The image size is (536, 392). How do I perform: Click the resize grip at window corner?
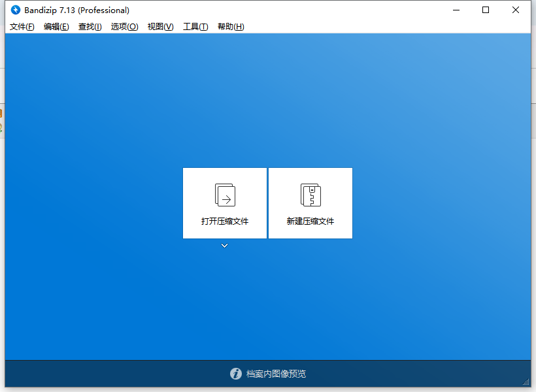(x=526, y=382)
